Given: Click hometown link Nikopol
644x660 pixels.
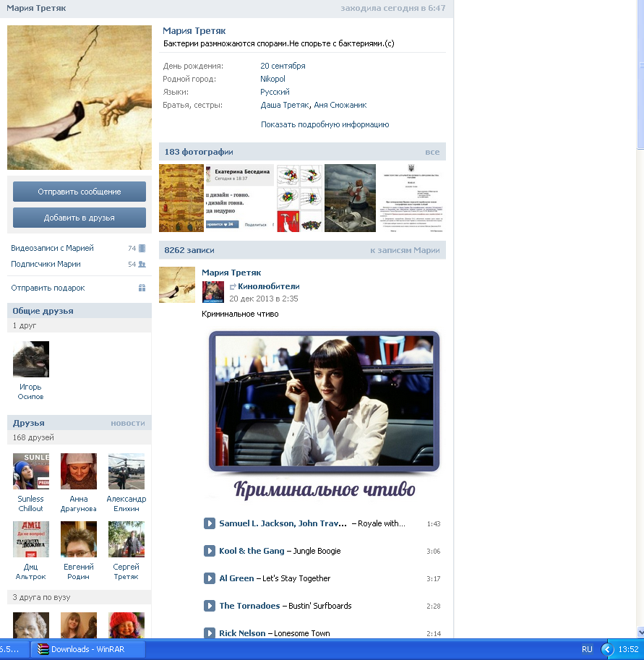Looking at the screenshot, I should pos(272,79).
